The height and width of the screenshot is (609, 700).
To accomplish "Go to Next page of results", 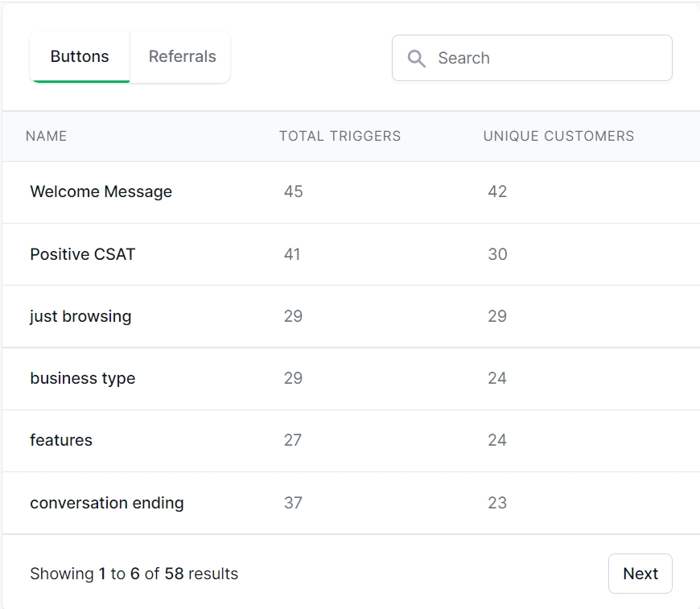I will [x=640, y=574].
